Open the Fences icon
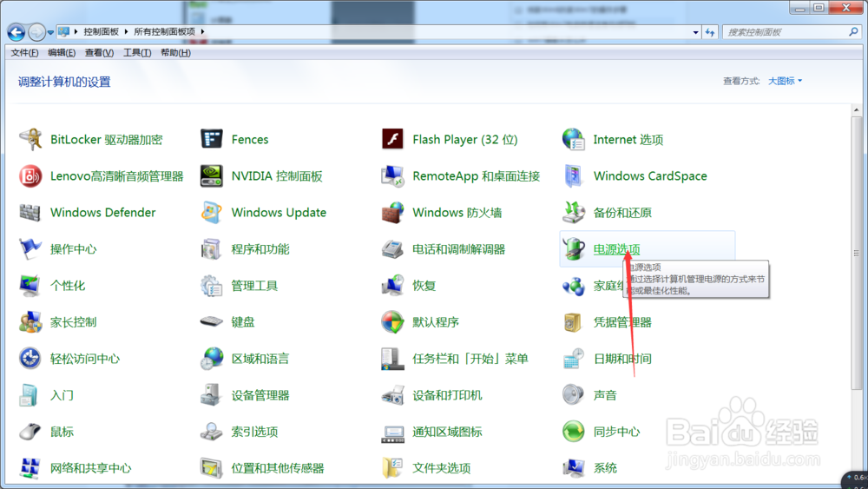 212,140
